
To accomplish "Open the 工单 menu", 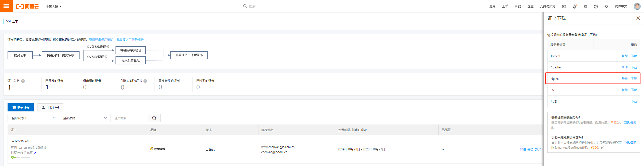I will (x=505, y=6).
